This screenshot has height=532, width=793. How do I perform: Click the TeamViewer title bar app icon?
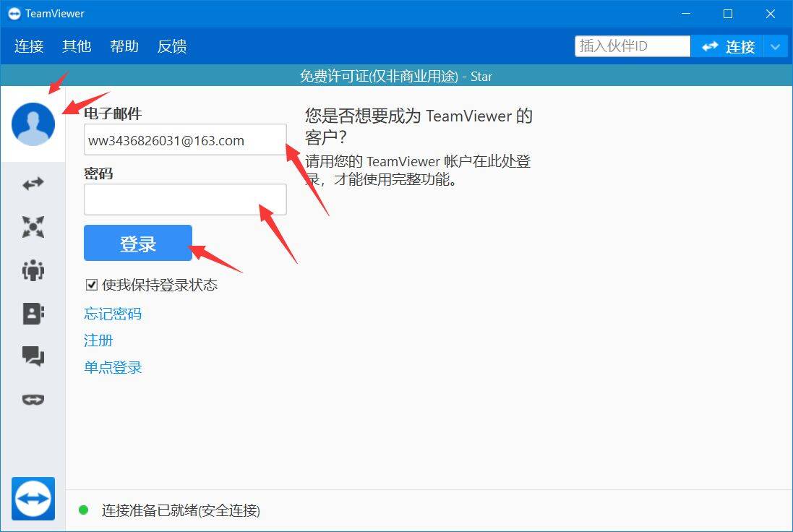[x=14, y=14]
